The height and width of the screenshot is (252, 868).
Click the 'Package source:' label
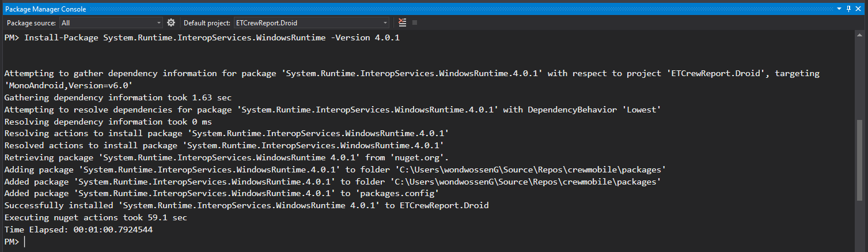[32, 22]
